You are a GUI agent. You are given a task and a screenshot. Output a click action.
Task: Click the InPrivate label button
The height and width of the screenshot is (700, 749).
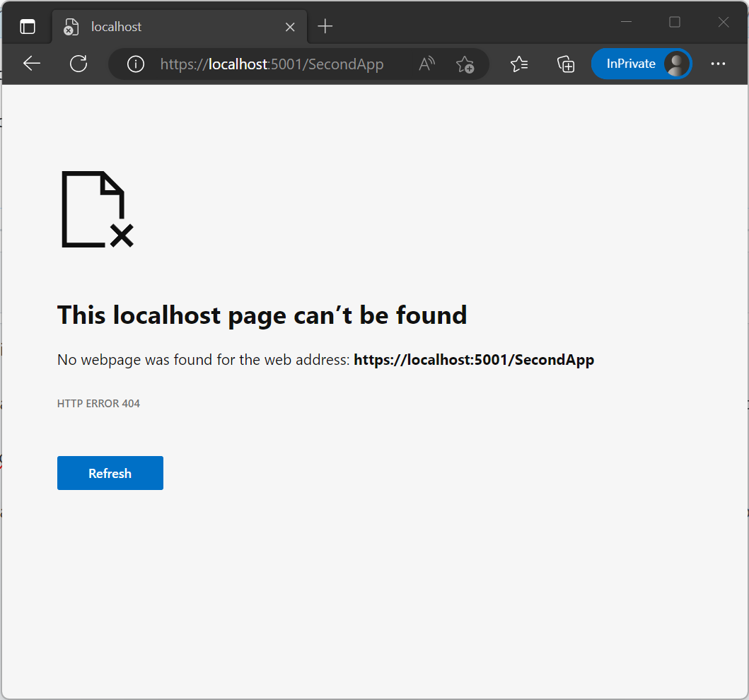click(630, 63)
